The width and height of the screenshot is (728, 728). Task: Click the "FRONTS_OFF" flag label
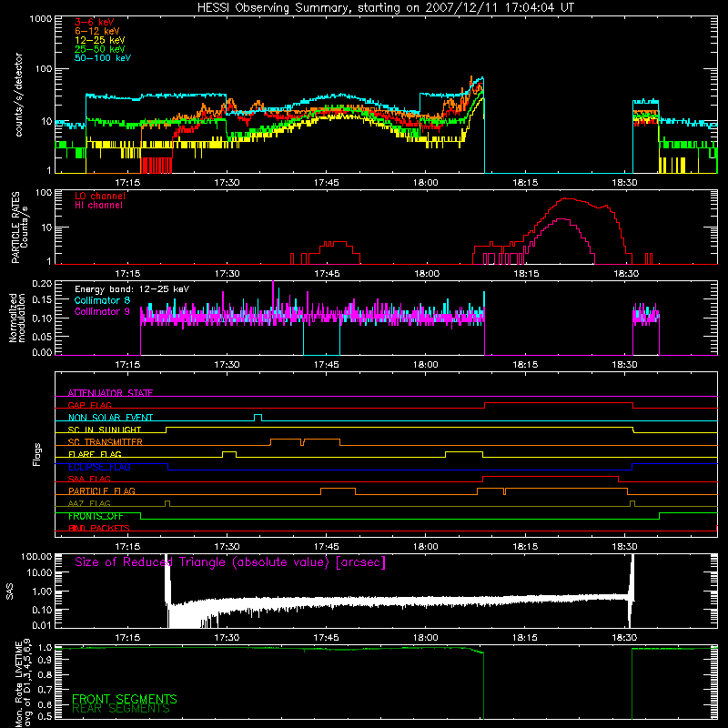(96, 516)
